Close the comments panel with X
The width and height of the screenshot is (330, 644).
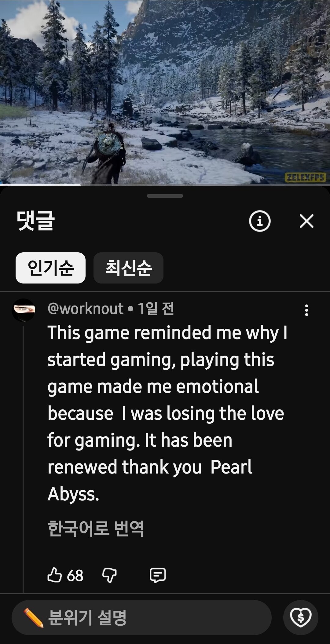coord(306,221)
